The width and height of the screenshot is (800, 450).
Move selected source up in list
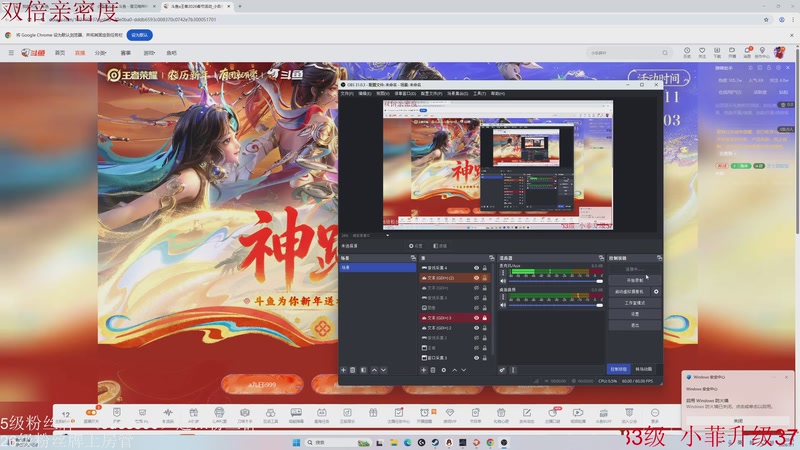(x=454, y=370)
